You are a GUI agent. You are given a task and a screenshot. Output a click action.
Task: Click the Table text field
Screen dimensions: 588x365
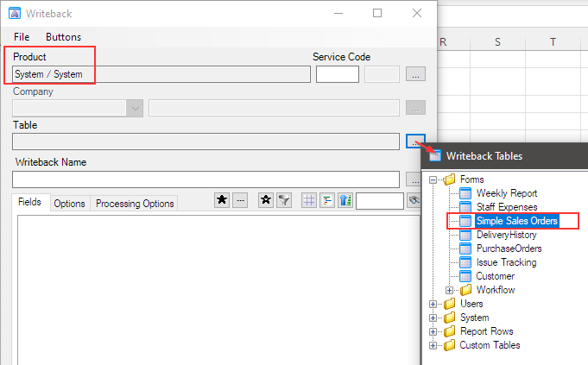pyautogui.click(x=205, y=142)
